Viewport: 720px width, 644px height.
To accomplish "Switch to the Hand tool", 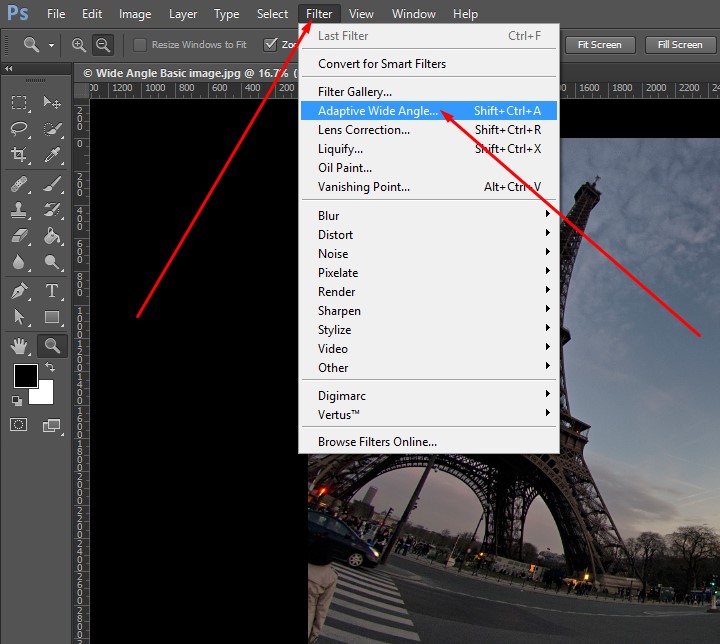I will pos(19,346).
